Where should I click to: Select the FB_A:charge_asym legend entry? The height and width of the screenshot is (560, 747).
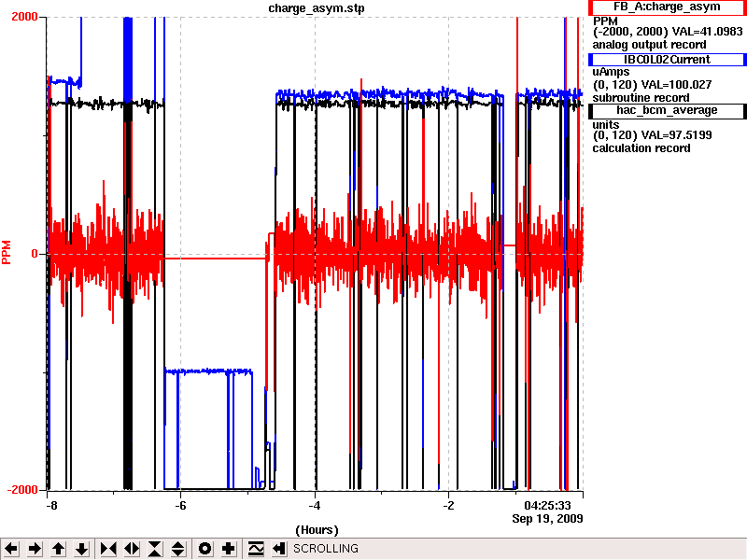coord(667,7)
